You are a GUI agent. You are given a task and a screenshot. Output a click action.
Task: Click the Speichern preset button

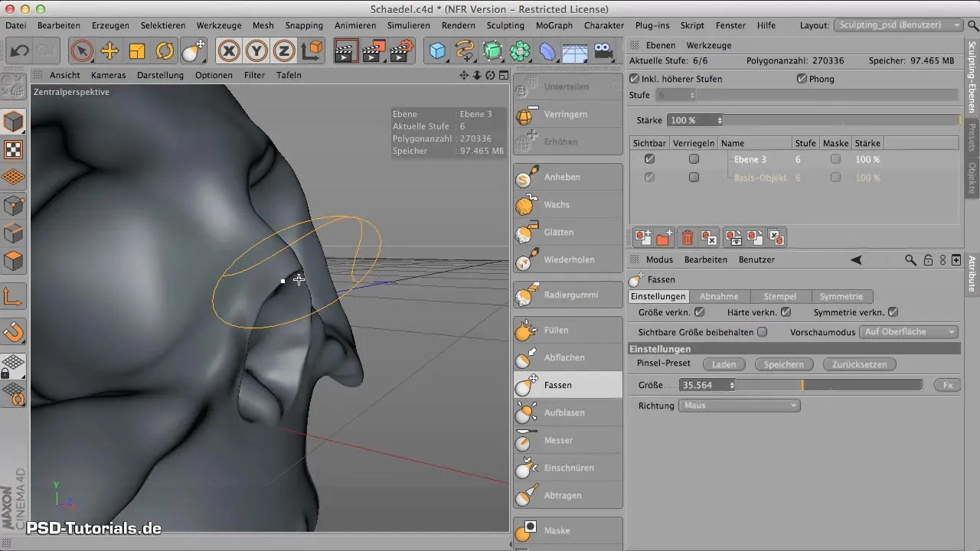point(782,364)
